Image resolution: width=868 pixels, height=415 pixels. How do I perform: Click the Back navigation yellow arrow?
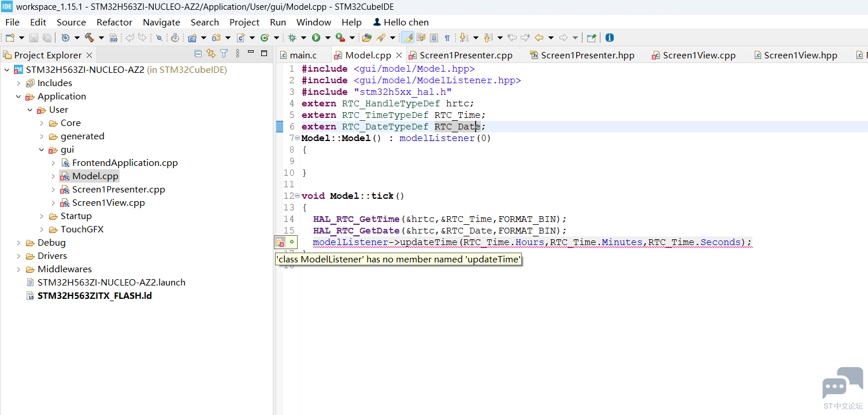pos(539,38)
